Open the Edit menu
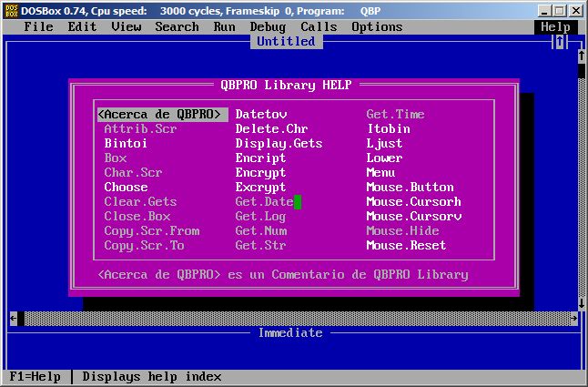The height and width of the screenshot is (387, 588). pos(82,26)
